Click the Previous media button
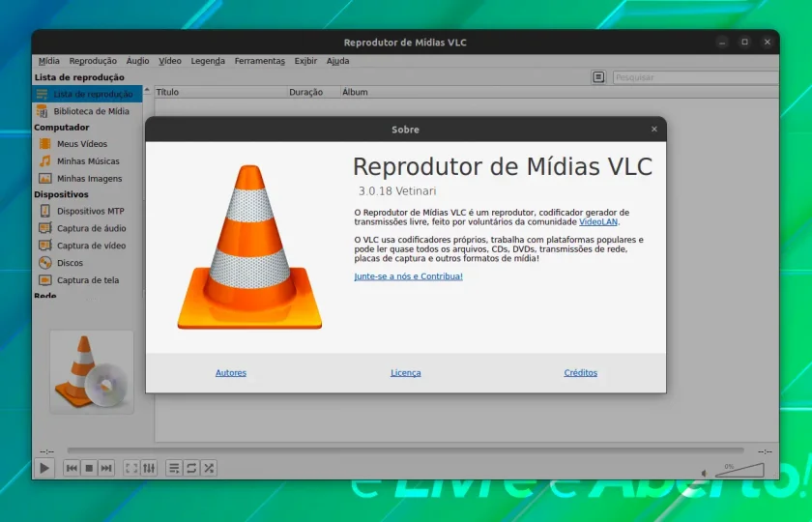This screenshot has width=812, height=522. pos(72,468)
